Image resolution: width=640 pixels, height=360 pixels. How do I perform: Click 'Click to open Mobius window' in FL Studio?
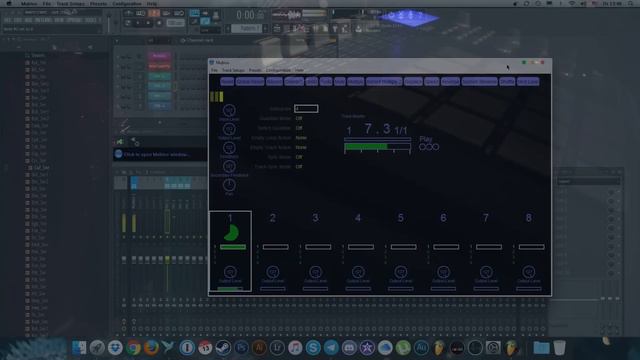[x=156, y=155]
